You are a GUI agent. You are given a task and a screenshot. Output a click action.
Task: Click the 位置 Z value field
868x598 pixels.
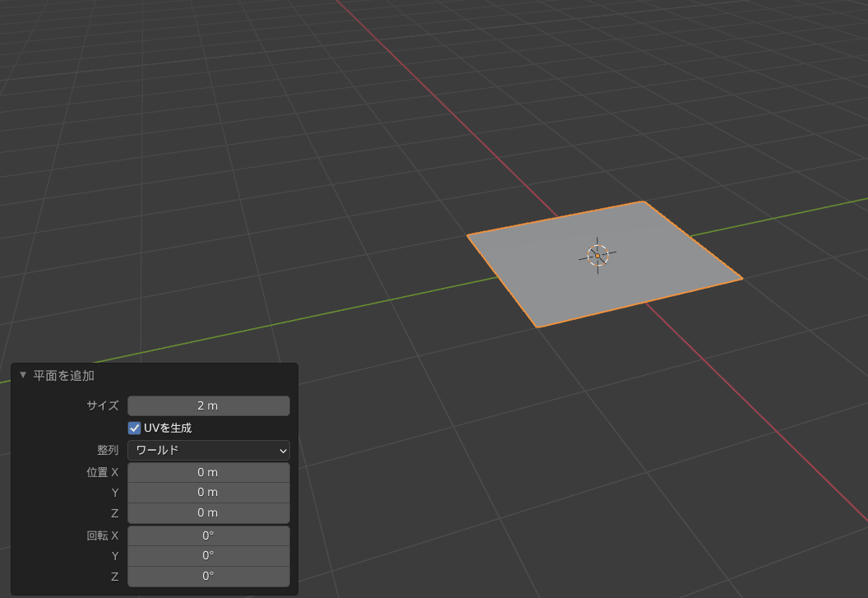pyautogui.click(x=209, y=512)
